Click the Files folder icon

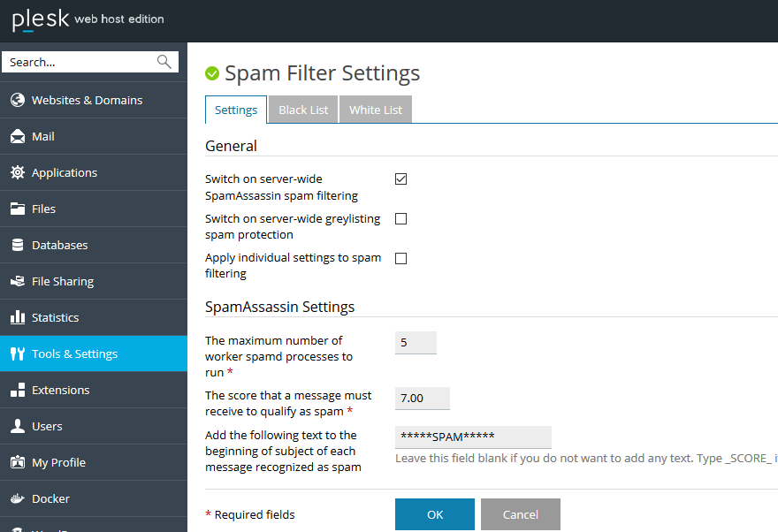pyautogui.click(x=18, y=209)
